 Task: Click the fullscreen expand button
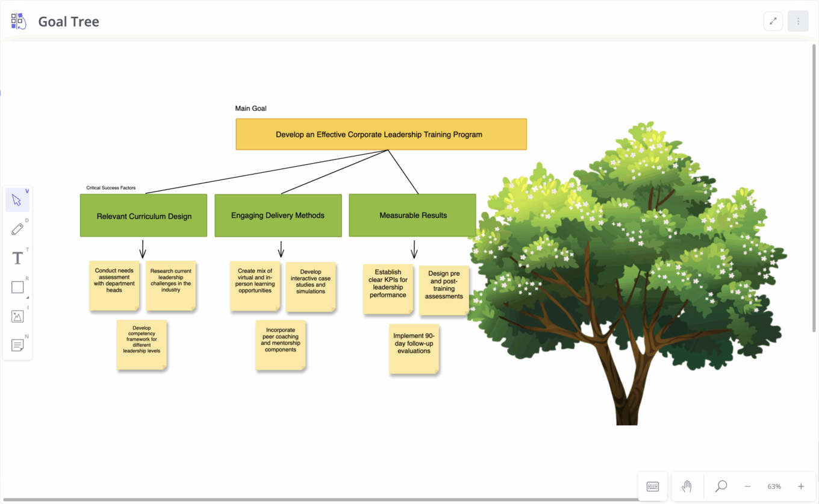[x=773, y=20]
